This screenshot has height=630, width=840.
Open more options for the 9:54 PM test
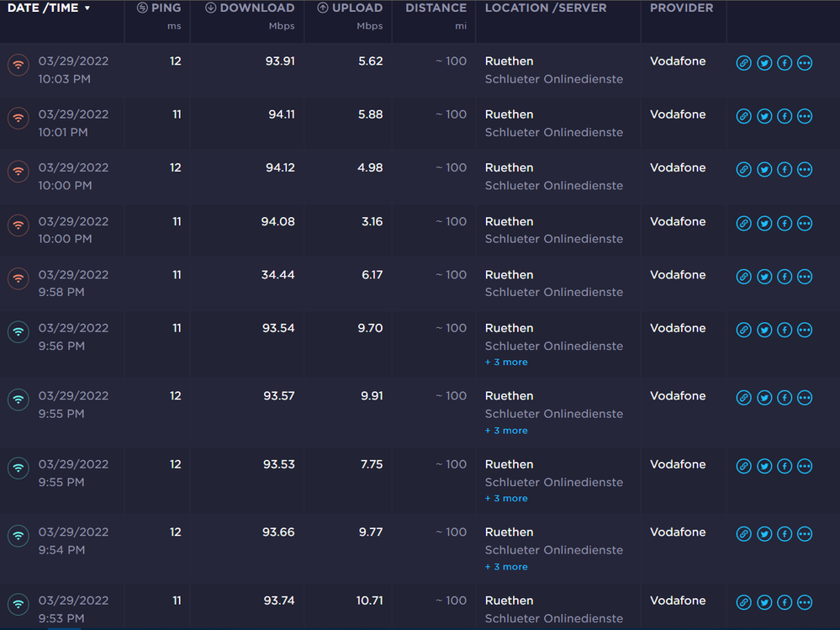coord(805,533)
